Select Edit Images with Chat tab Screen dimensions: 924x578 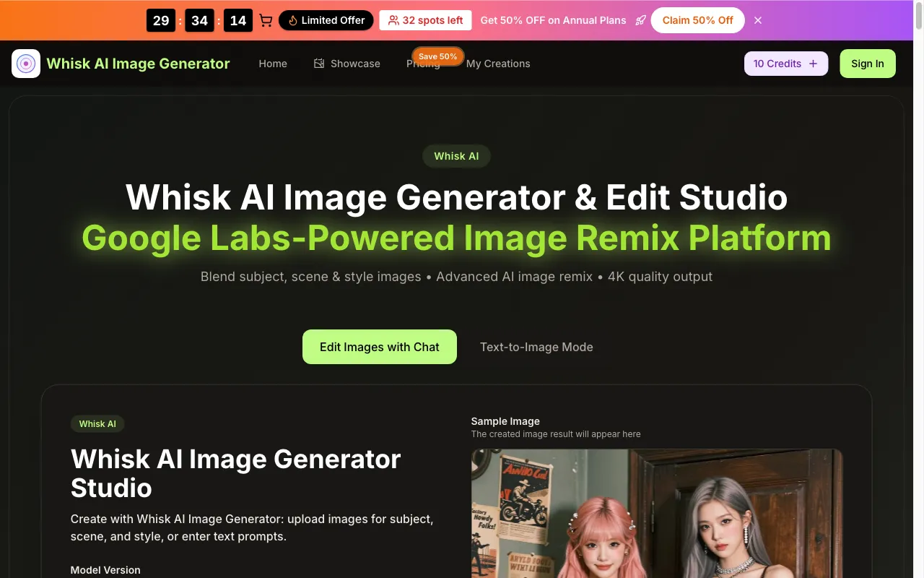coord(380,347)
